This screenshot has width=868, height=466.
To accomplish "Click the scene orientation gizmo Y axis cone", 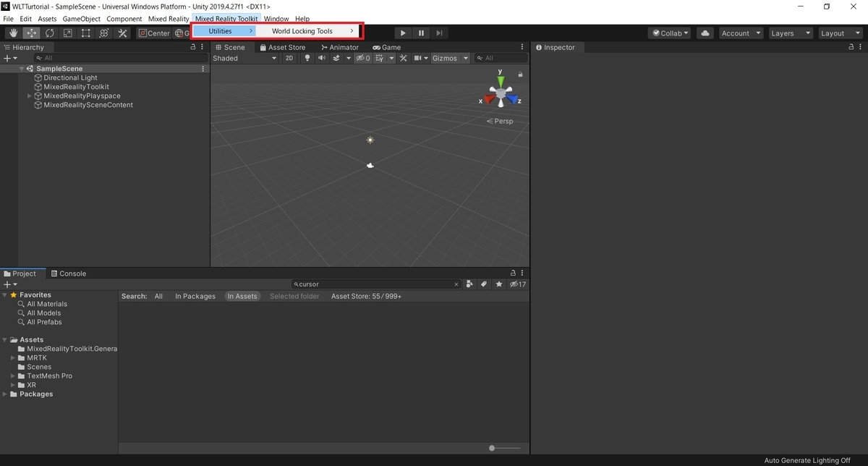I will pyautogui.click(x=500, y=81).
